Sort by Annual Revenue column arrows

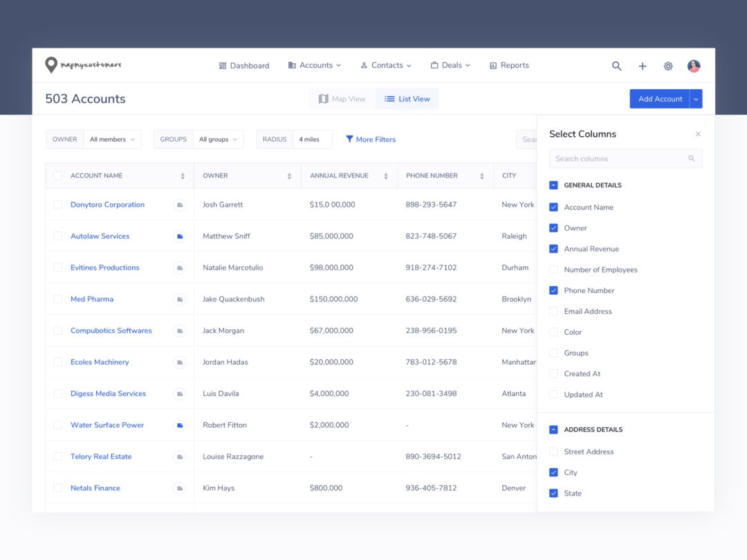pyautogui.click(x=386, y=176)
